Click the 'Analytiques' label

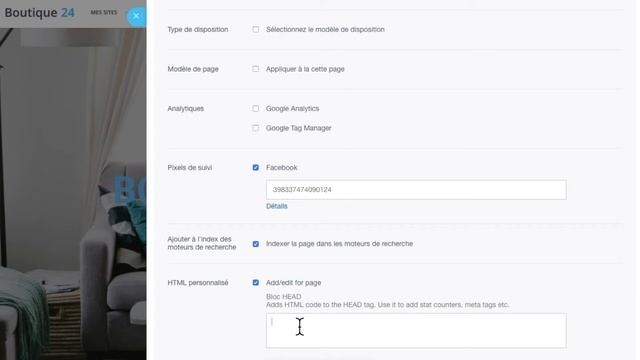click(186, 109)
